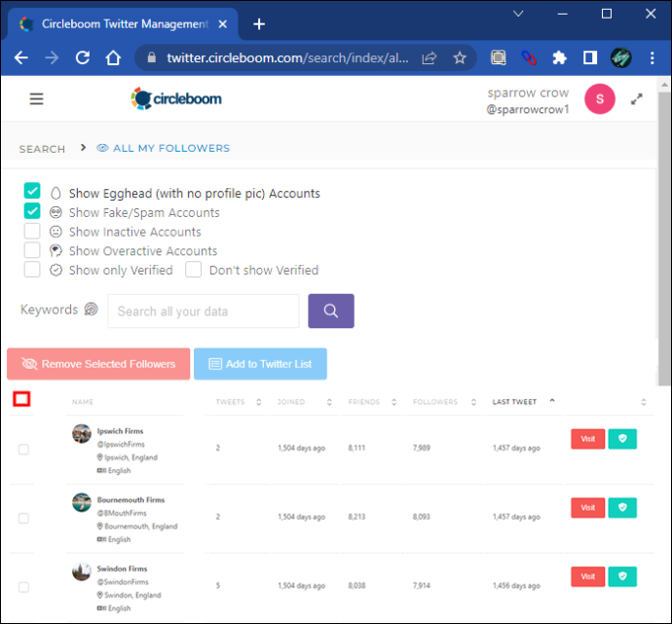This screenshot has width=672, height=624.
Task: Close the Circleboom Twitter Management tab
Action: point(222,24)
